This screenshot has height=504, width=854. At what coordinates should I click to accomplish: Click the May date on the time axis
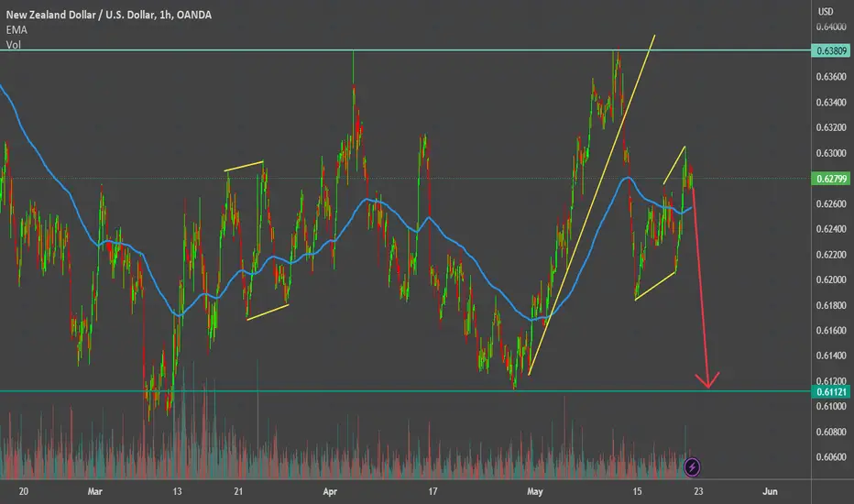(x=535, y=491)
